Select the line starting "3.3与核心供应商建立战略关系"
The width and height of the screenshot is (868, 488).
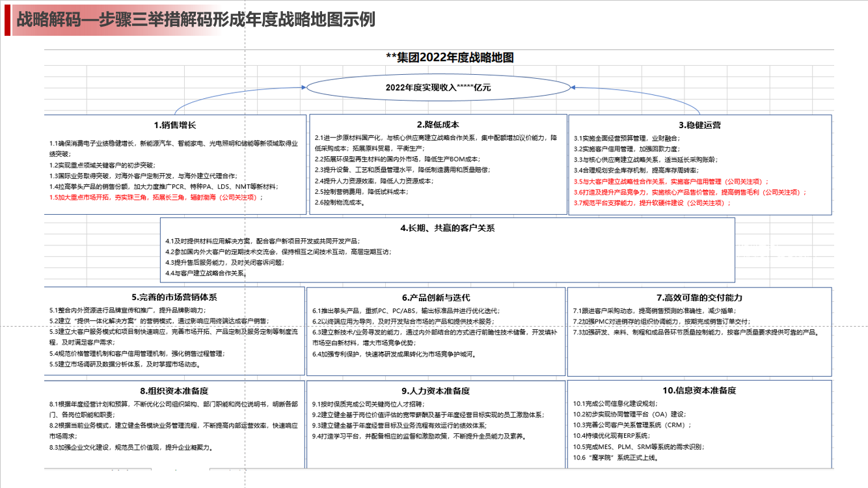point(645,159)
